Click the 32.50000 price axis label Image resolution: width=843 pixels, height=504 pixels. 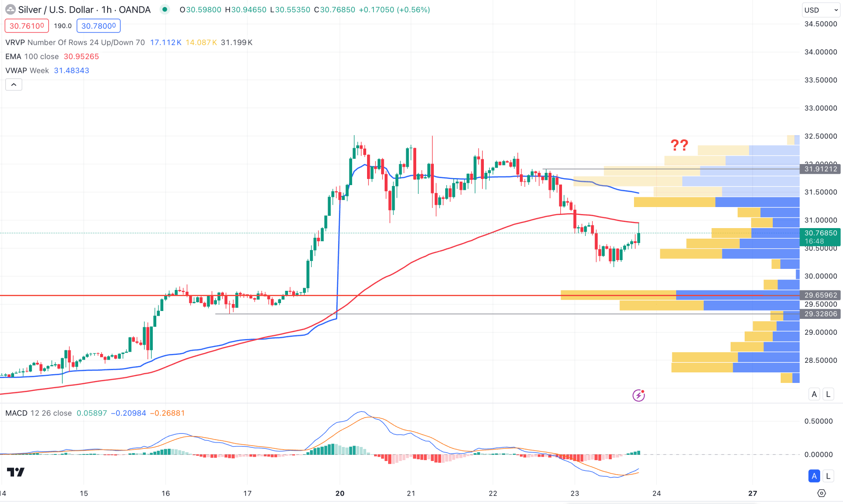tap(821, 136)
